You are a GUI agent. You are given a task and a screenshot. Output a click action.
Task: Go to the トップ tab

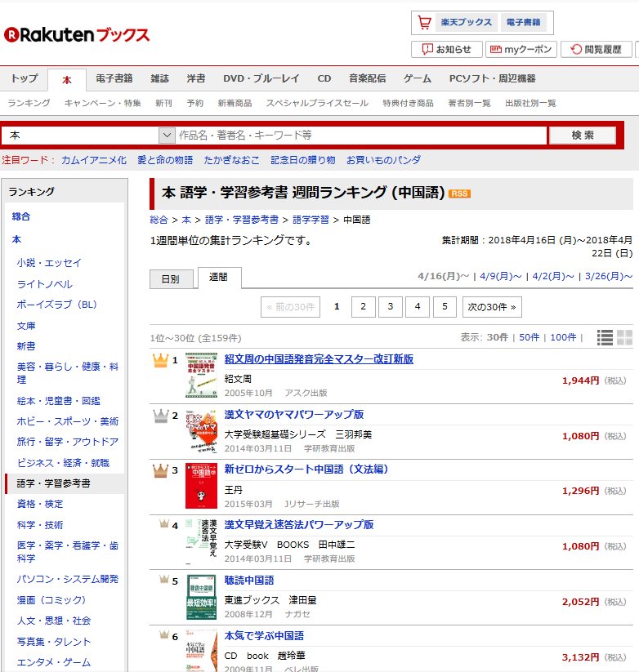[x=25, y=78]
